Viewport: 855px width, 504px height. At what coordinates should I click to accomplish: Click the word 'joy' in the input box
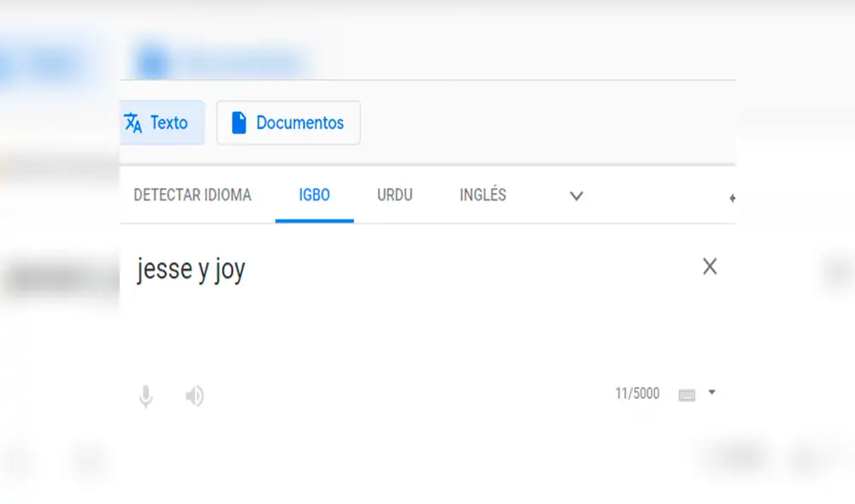231,268
